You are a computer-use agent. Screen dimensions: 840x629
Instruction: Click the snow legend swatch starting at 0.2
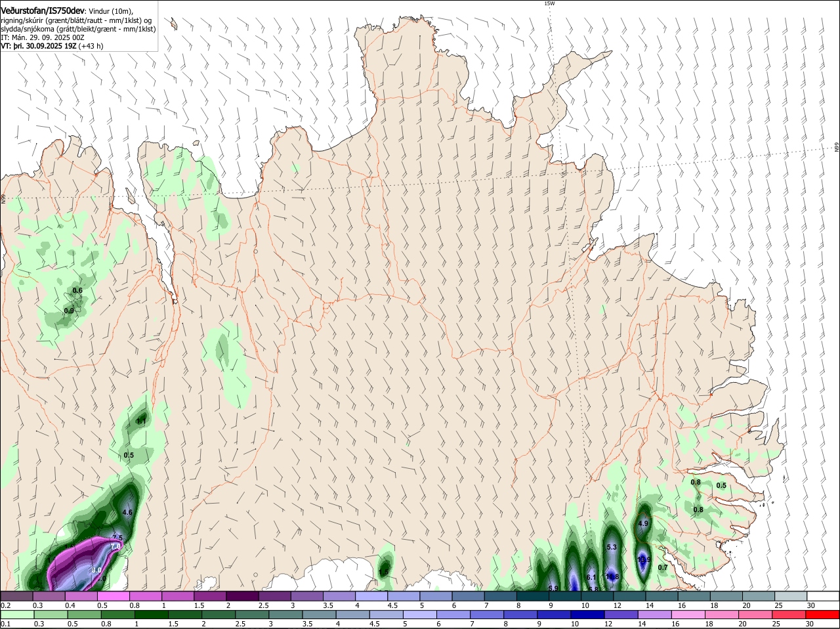(x=18, y=596)
